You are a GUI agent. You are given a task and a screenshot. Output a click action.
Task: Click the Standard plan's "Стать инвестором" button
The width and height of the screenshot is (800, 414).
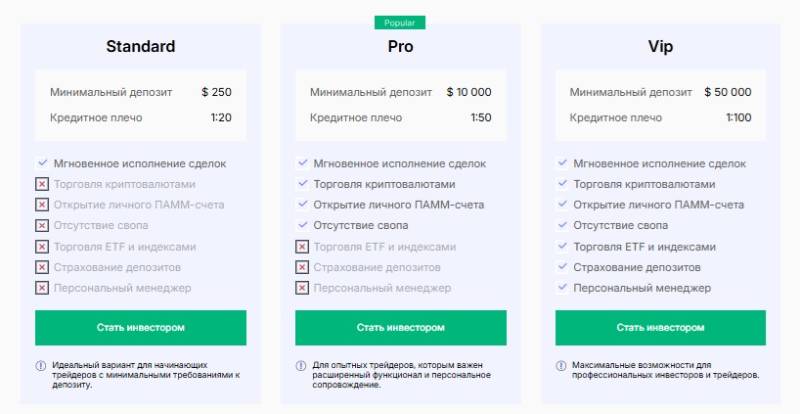click(140, 327)
